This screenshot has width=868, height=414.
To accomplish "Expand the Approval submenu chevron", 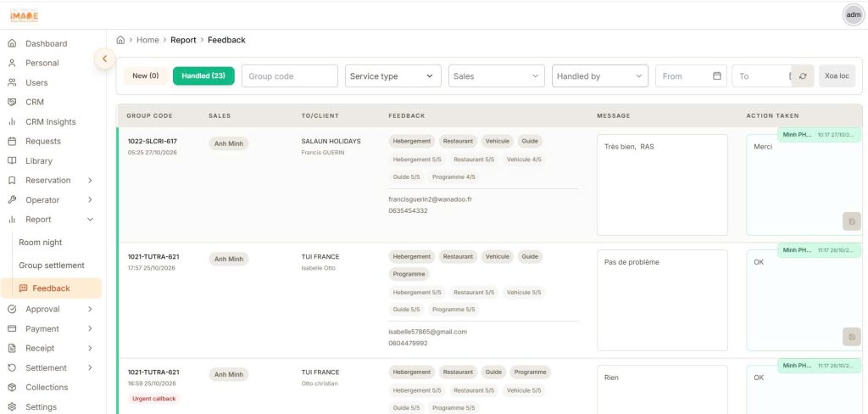I will [90, 310].
